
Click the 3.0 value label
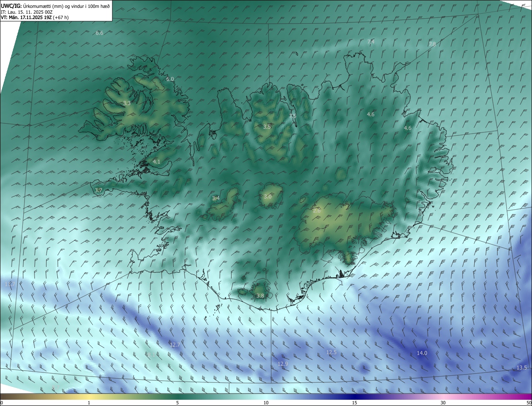267,196
